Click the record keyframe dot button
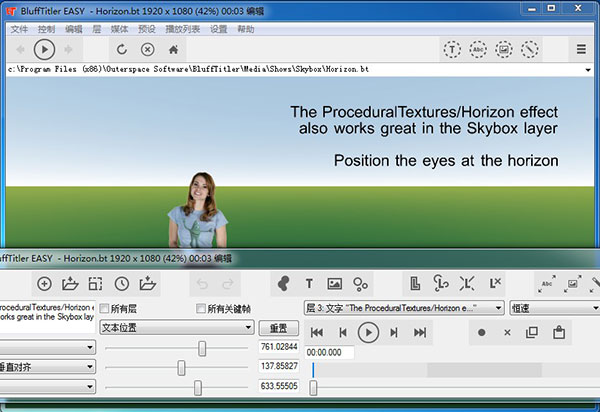600x412 pixels. point(481,332)
